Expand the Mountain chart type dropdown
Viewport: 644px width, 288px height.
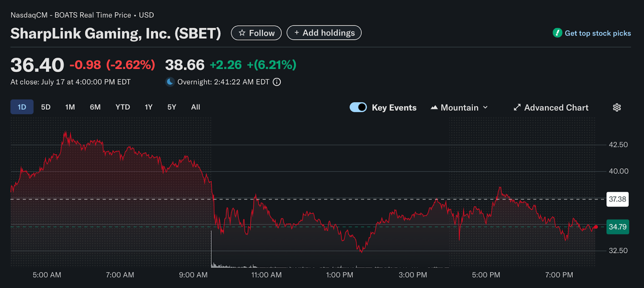point(485,108)
